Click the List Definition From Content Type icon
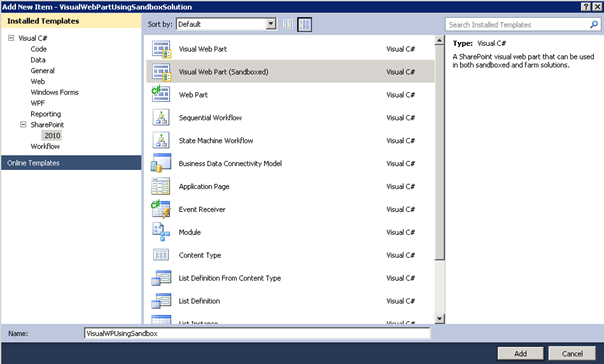This screenshot has height=364, width=604. [x=161, y=278]
